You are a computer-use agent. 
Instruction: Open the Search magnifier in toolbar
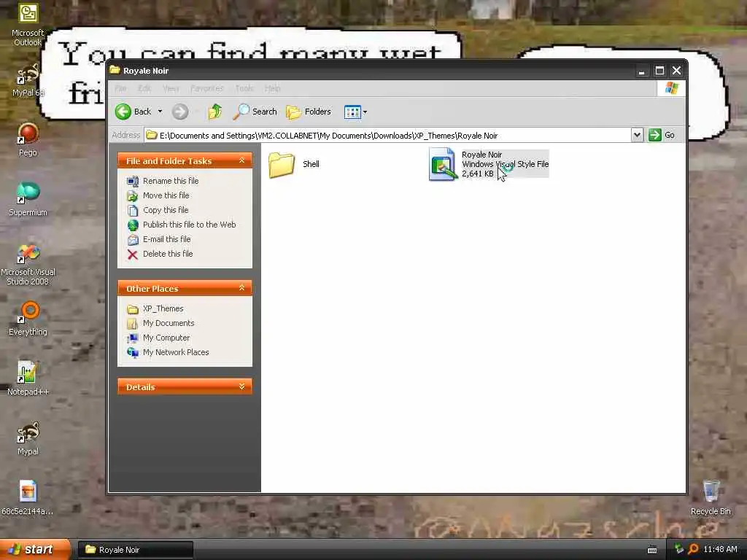click(x=255, y=112)
